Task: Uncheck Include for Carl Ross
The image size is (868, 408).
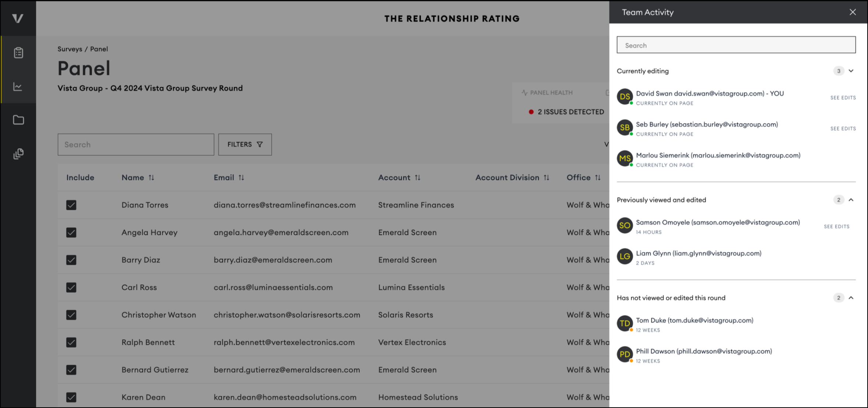Action: [71, 287]
